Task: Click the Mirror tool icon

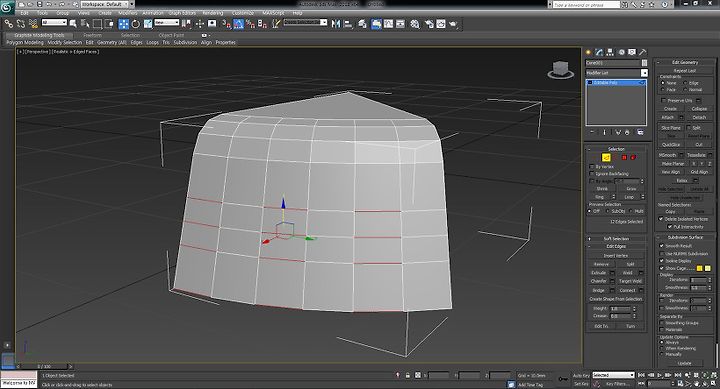Action: [336, 23]
